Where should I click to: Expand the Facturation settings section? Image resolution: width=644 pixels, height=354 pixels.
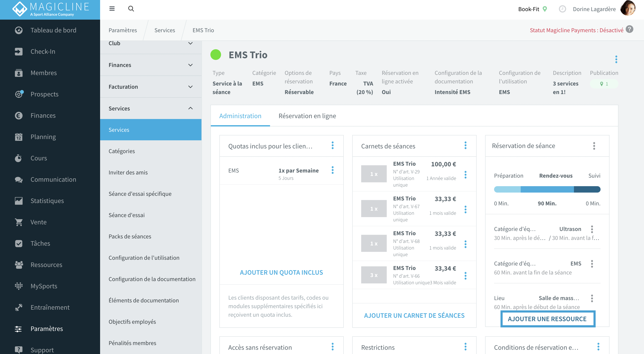coord(151,87)
